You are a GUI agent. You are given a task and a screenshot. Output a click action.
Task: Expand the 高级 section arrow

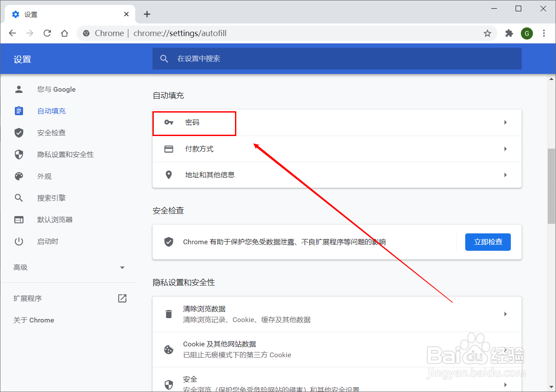click(122, 268)
